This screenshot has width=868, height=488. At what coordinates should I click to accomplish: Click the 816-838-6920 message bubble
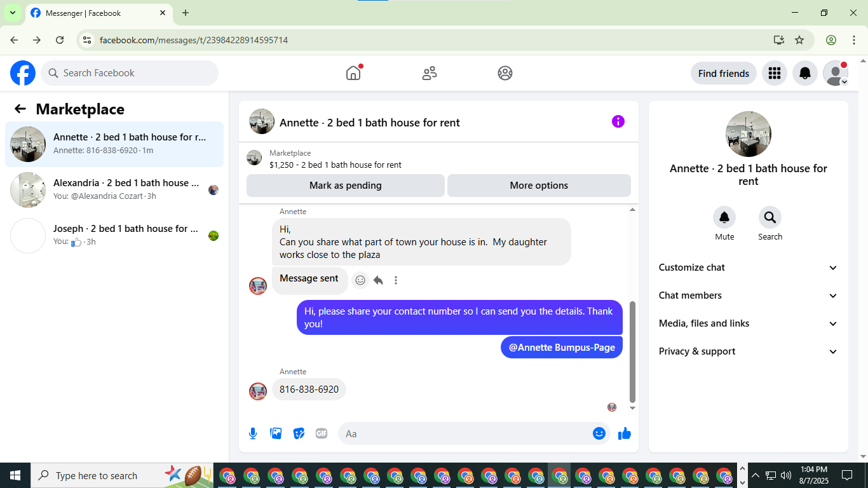pyautogui.click(x=309, y=390)
